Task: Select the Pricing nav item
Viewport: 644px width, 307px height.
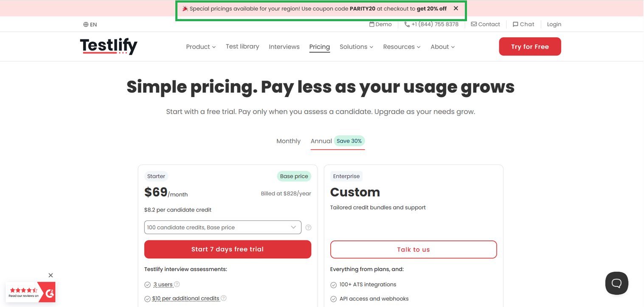Action: point(320,47)
